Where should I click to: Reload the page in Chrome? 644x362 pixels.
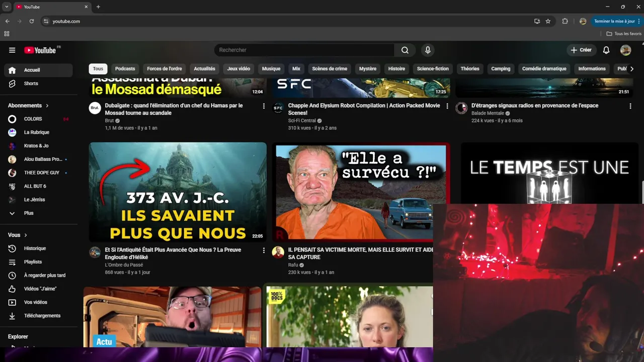pyautogui.click(x=32, y=21)
